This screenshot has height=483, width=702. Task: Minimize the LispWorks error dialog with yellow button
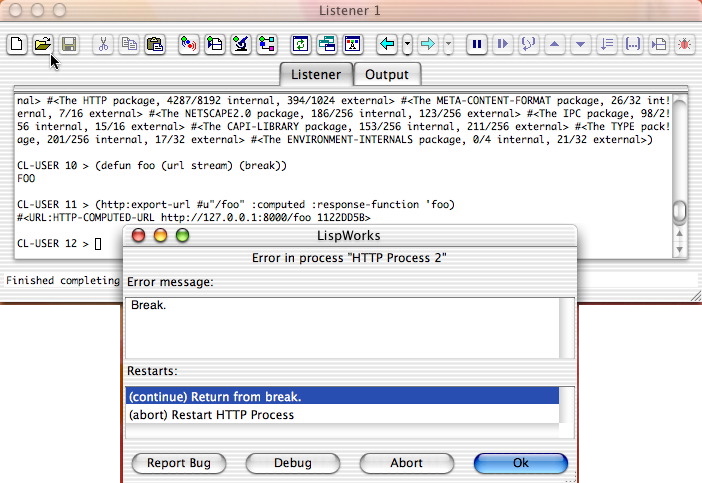(160, 235)
